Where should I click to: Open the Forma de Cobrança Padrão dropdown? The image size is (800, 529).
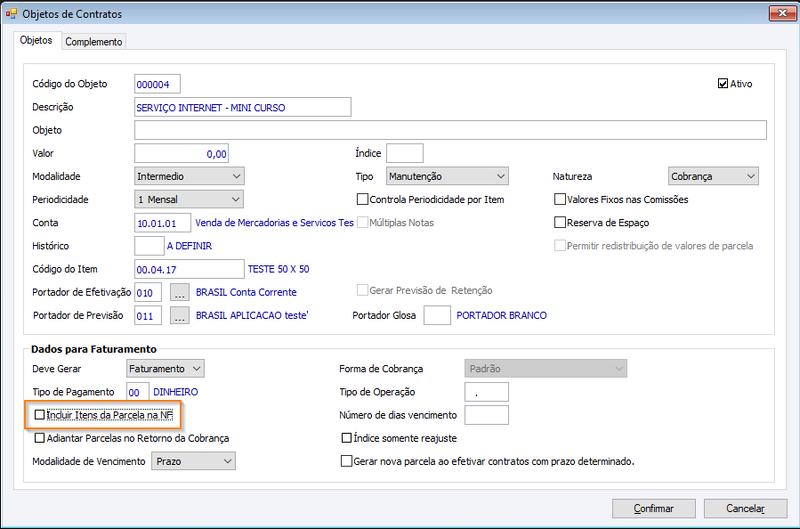point(545,368)
